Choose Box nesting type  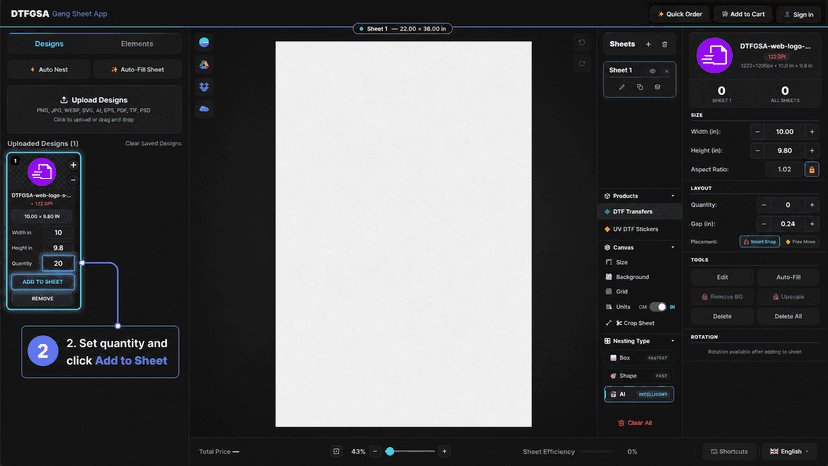point(639,358)
